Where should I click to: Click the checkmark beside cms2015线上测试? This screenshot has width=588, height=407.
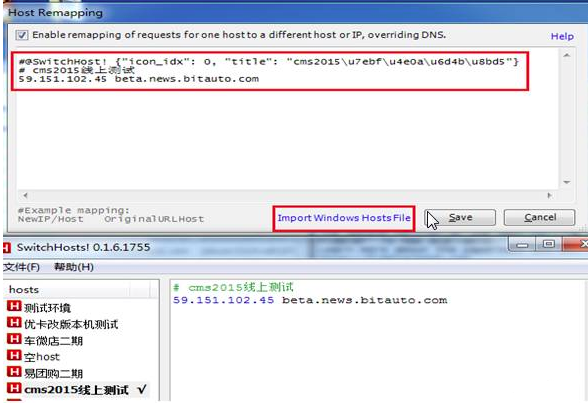(x=142, y=389)
